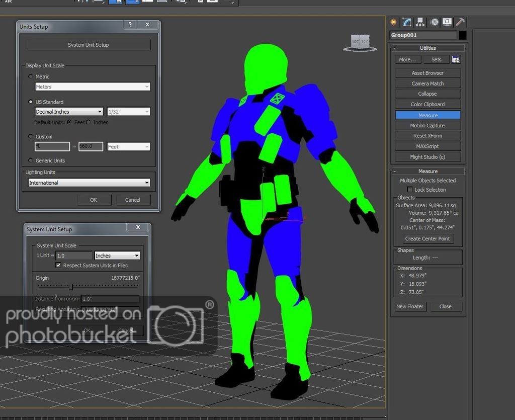Open the Display command panel tab

coord(447,22)
